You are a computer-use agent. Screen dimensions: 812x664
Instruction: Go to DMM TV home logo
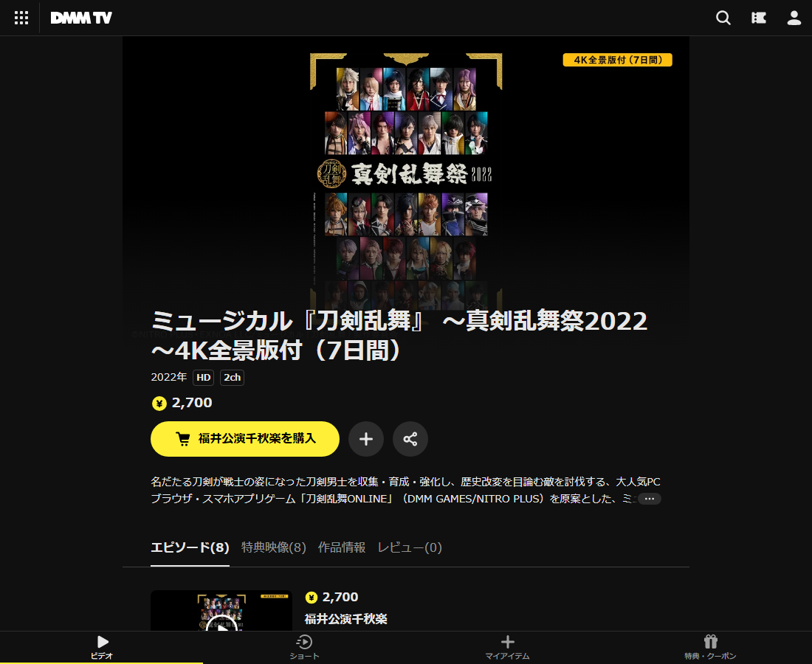[x=81, y=18]
